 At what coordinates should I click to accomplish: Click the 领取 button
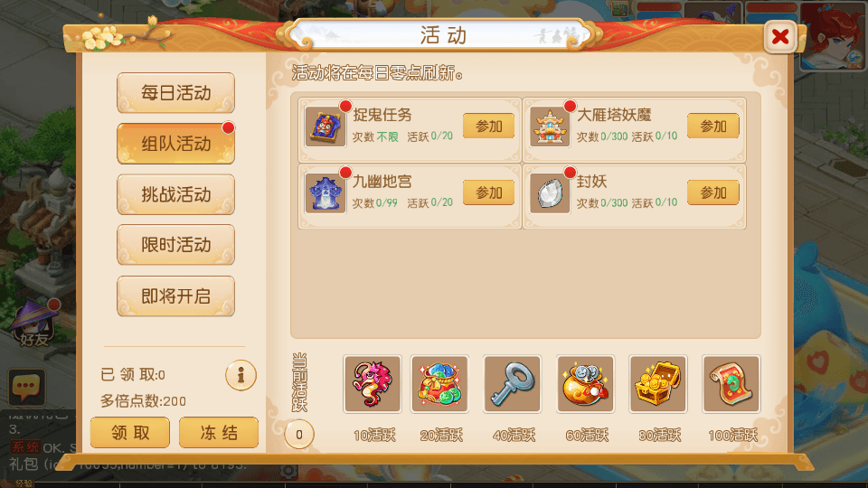click(x=130, y=432)
